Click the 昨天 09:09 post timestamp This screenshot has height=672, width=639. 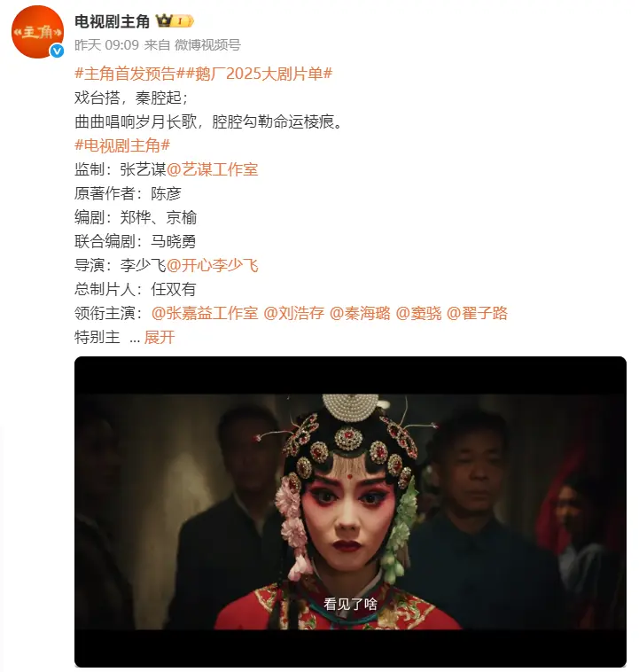click(x=106, y=45)
